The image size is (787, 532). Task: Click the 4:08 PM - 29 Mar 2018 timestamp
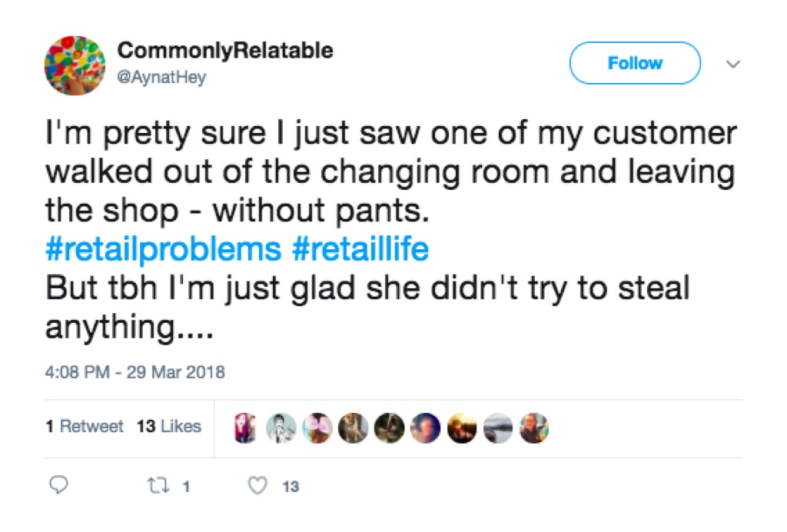coord(134,373)
